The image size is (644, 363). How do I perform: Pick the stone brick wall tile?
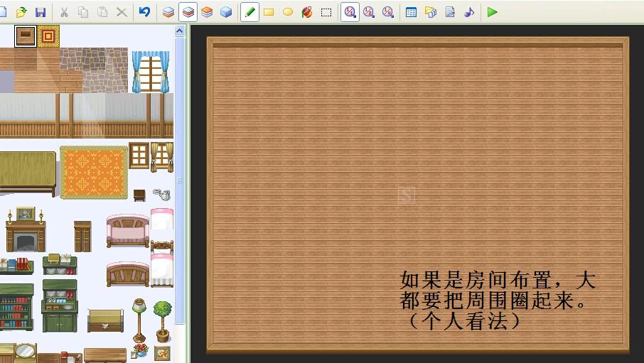pyautogui.click(x=94, y=70)
